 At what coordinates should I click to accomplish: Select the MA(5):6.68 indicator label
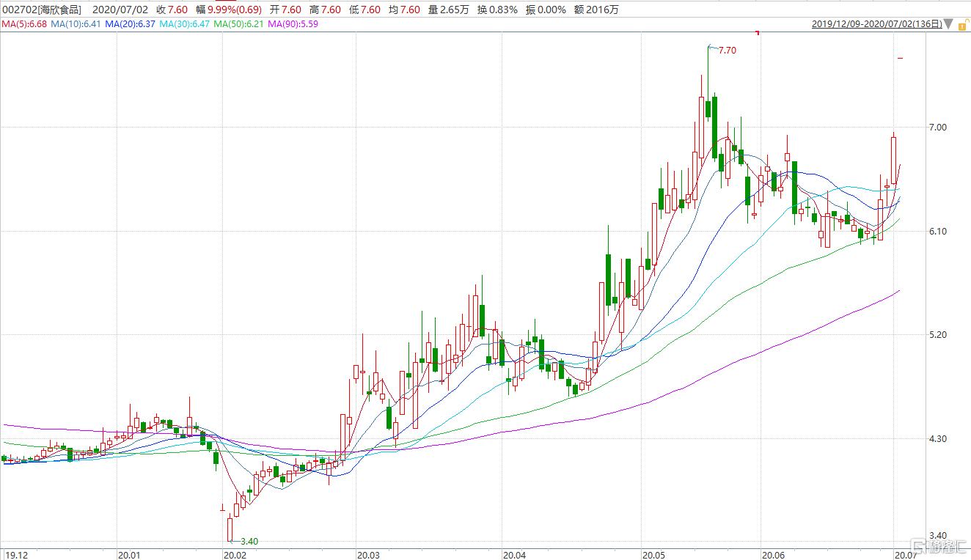[26, 24]
